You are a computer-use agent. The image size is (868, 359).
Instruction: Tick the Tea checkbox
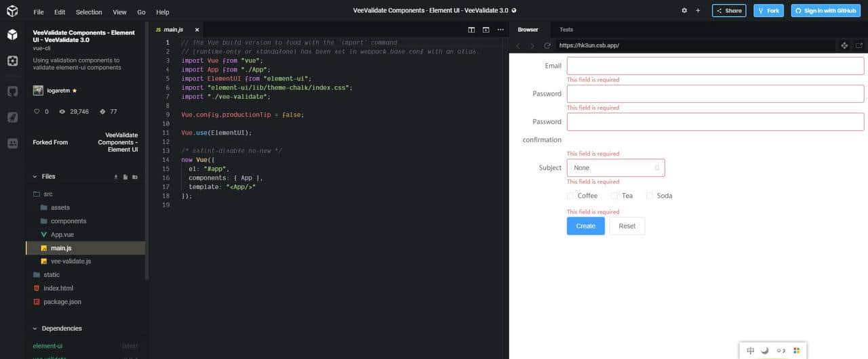614,196
